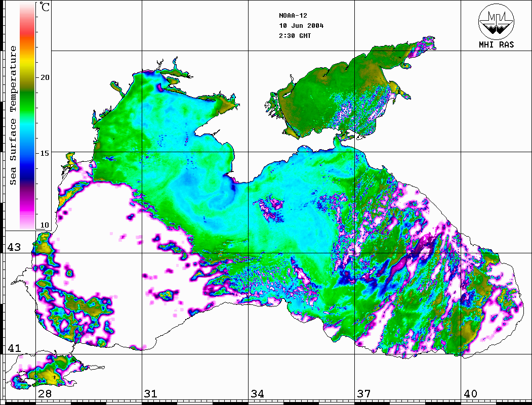Click longitude label 28

[x=45, y=393]
